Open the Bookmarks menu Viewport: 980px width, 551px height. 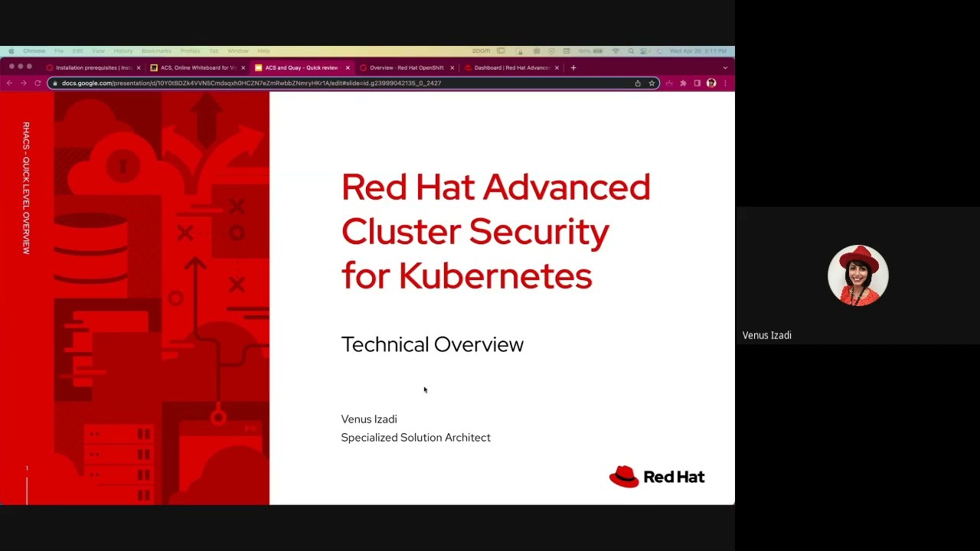coord(156,51)
